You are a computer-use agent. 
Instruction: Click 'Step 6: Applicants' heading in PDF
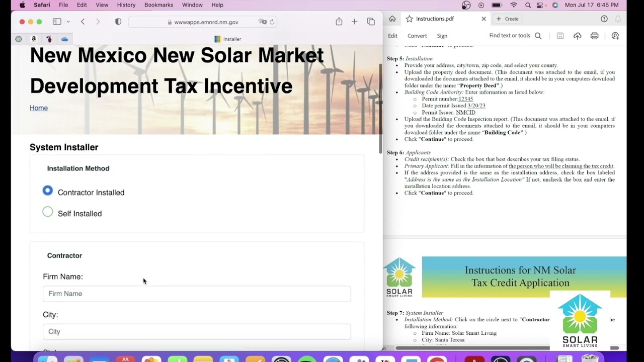pos(409,152)
